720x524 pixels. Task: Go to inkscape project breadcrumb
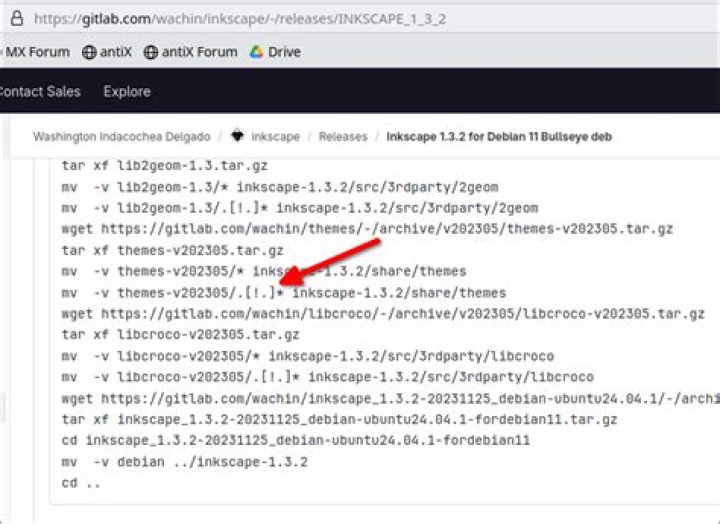[275, 137]
